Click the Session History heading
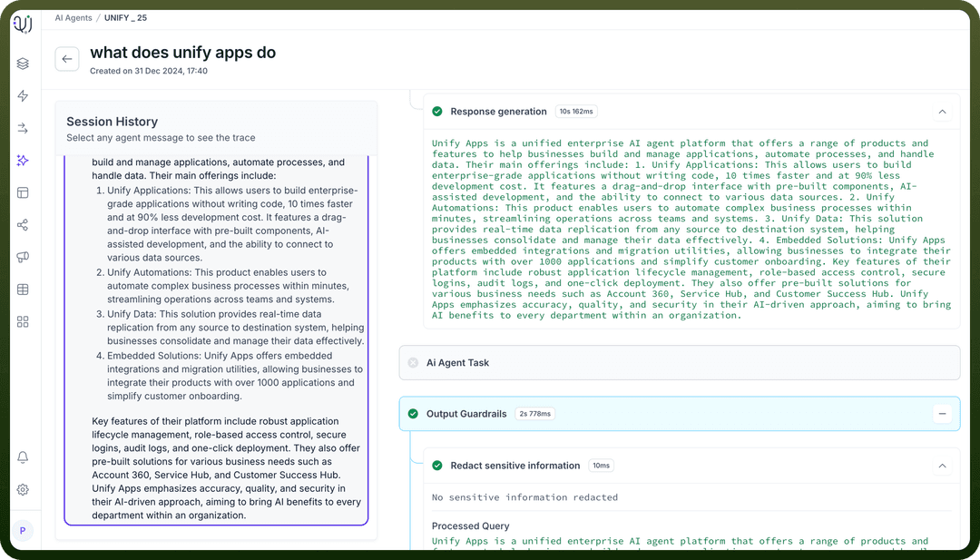 (x=112, y=122)
